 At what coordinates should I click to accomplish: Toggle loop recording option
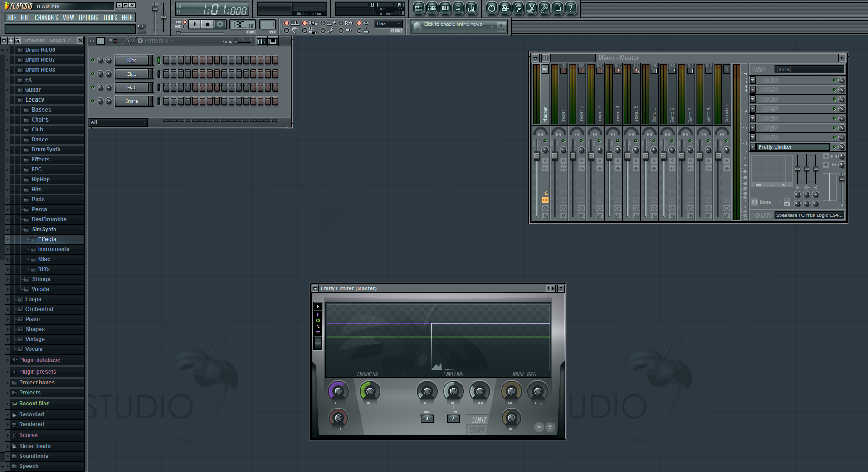click(x=341, y=23)
